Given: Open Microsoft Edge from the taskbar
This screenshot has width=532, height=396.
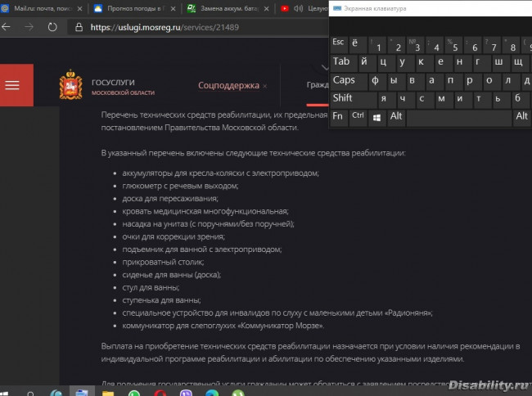Looking at the screenshot, I should (212, 393).
